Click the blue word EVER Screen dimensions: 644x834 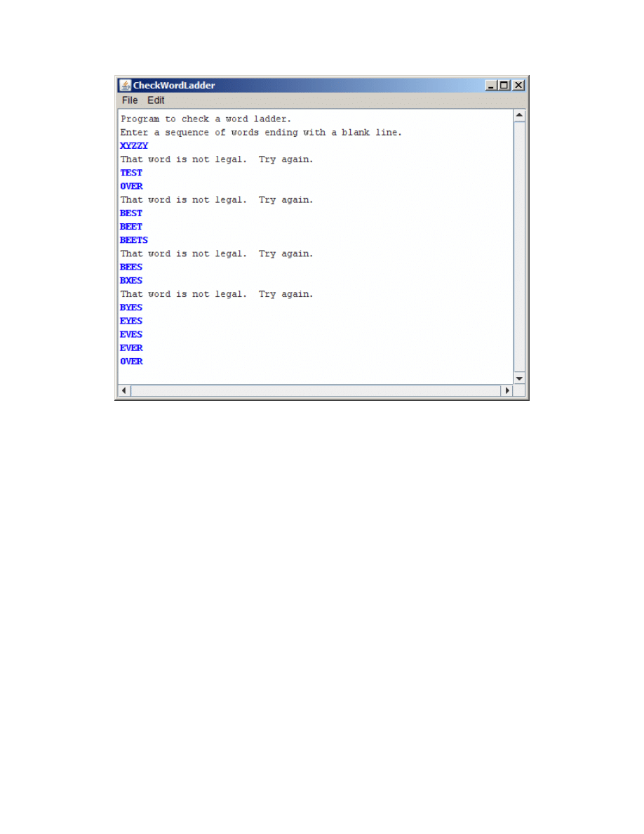[x=131, y=348]
